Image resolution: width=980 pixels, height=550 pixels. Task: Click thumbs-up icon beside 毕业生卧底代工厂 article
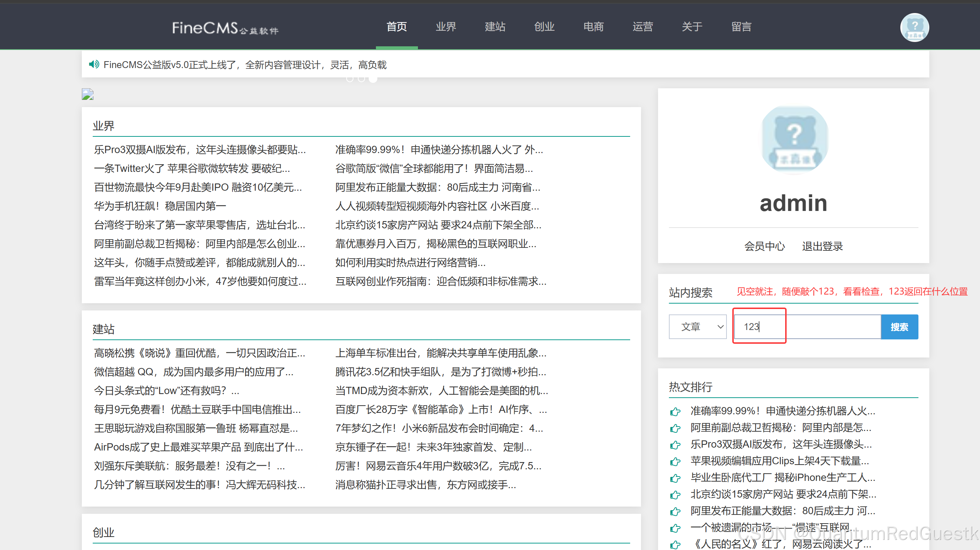click(x=675, y=478)
